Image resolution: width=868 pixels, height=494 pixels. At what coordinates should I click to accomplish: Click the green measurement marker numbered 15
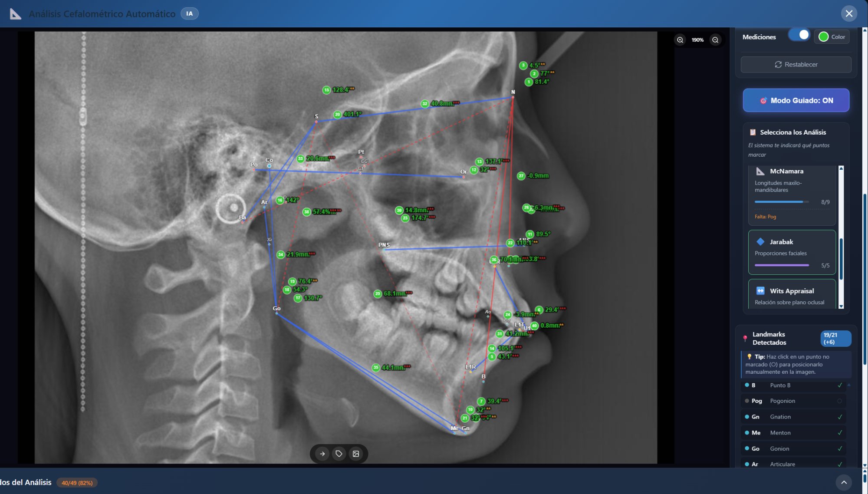click(326, 90)
